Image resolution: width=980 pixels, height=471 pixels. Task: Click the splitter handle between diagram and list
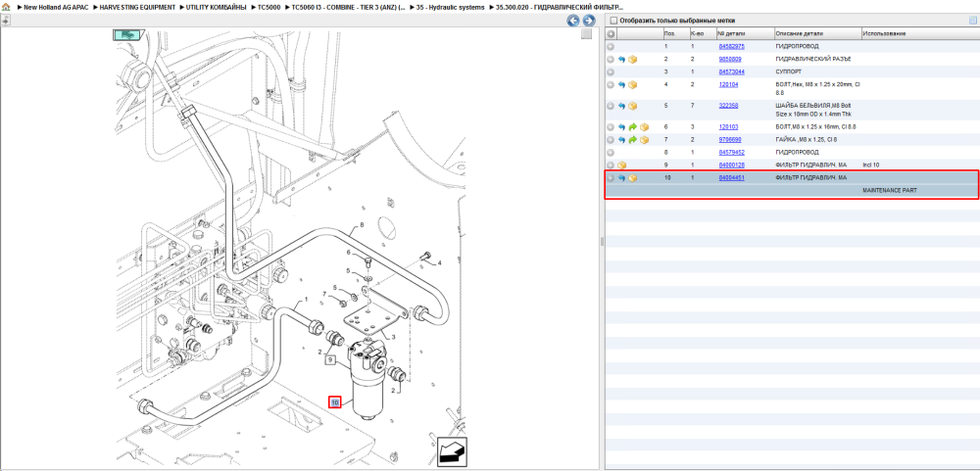pos(602,241)
